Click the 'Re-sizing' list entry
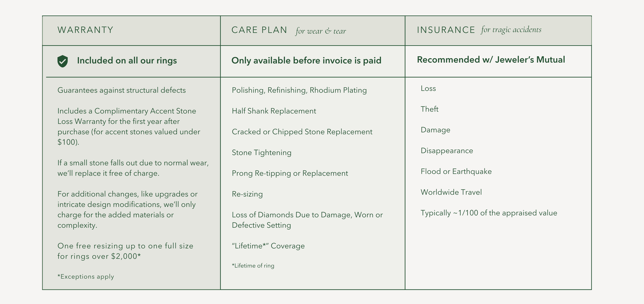This screenshot has width=644, height=304. 247,194
